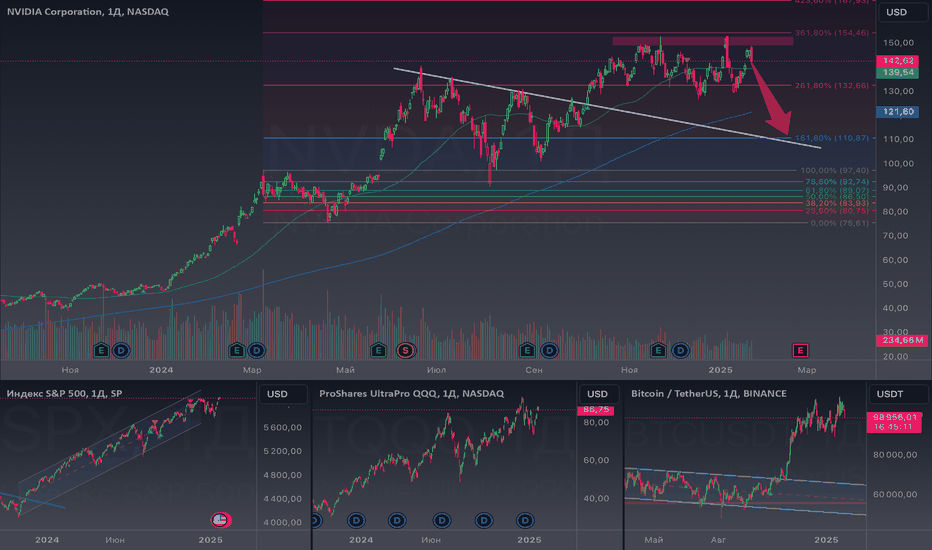Click the 150,00 value on NVIDIA price scale
932x550 pixels.
pos(898,43)
